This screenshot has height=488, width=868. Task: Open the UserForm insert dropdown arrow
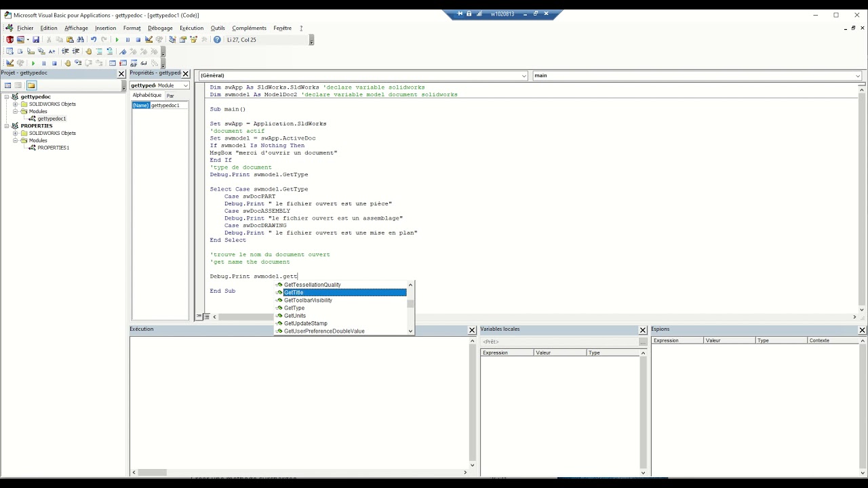click(28, 39)
